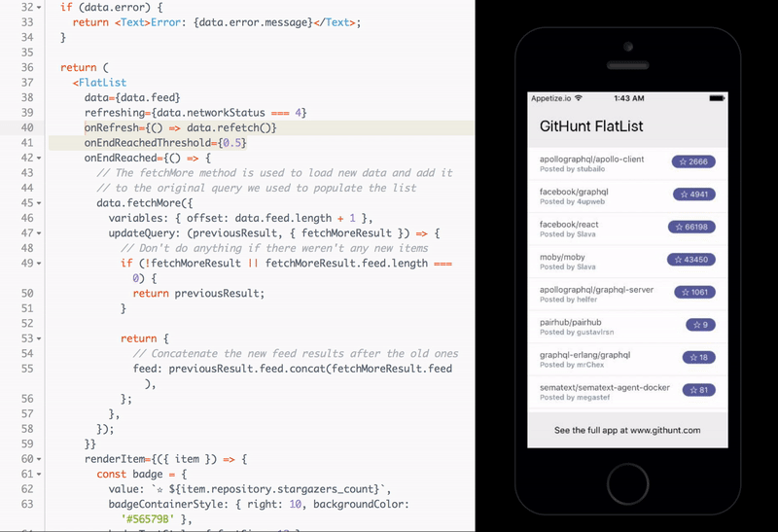
Task: Click the data.error.message expression on line 33
Action: coord(253,22)
